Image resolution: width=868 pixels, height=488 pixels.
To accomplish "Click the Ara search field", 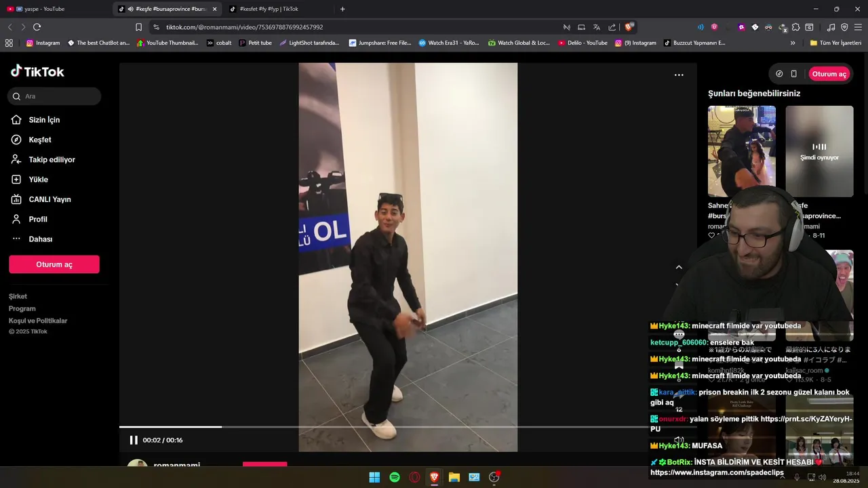I will point(54,96).
